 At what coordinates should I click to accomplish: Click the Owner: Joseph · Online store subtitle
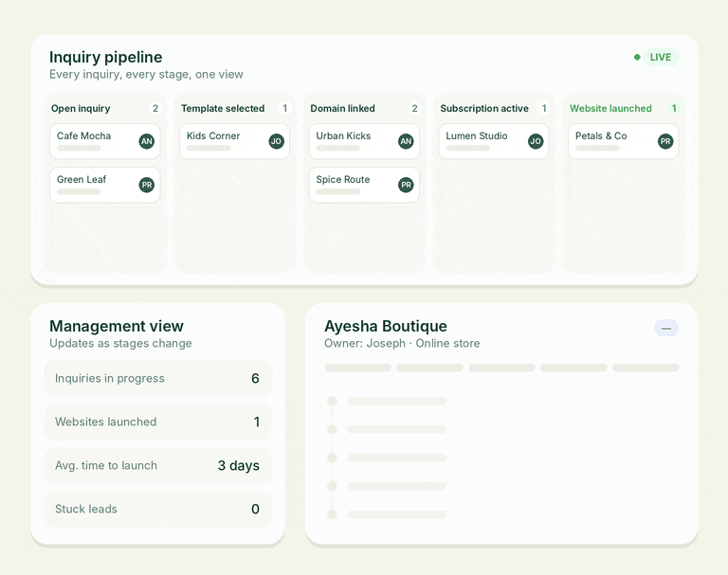(x=402, y=344)
